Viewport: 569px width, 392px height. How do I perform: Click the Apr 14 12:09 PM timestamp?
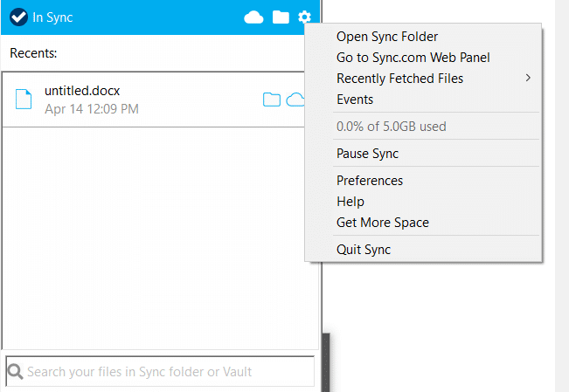tap(92, 109)
